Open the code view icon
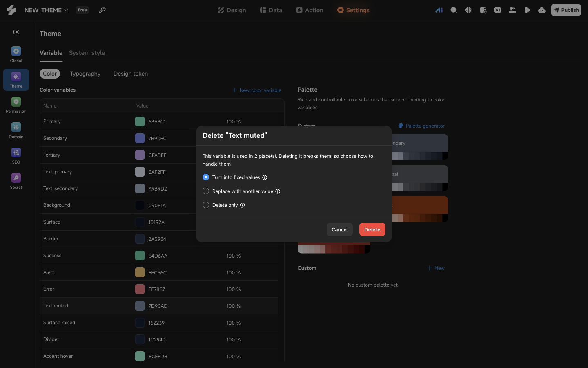Viewport: 588px width, 368px height. coord(498,10)
